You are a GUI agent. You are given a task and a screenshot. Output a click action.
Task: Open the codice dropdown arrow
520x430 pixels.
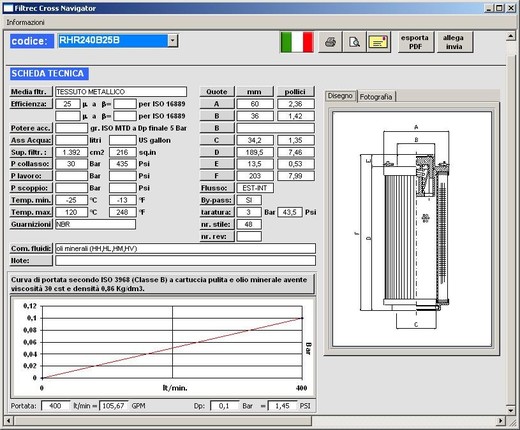click(172, 41)
